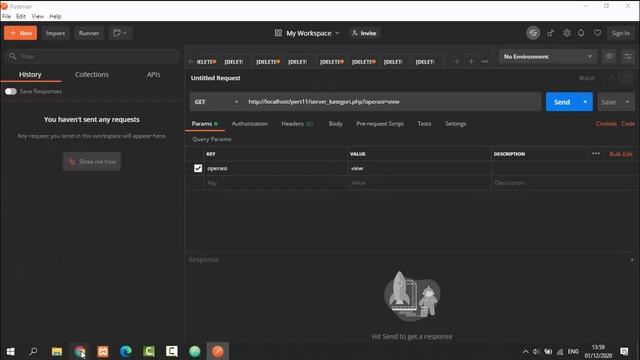
Task: Click the Show me how button
Action: click(x=92, y=162)
